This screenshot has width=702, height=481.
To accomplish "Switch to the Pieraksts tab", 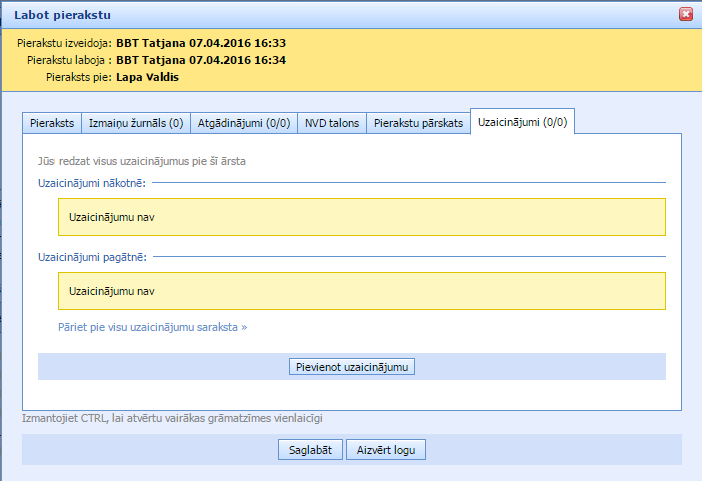I will (x=51, y=123).
